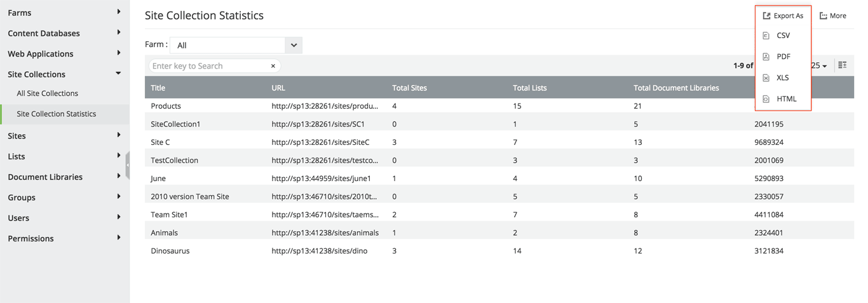The height and width of the screenshot is (303, 868).
Task: Collapse the sidebar using the handle
Action: click(x=128, y=165)
